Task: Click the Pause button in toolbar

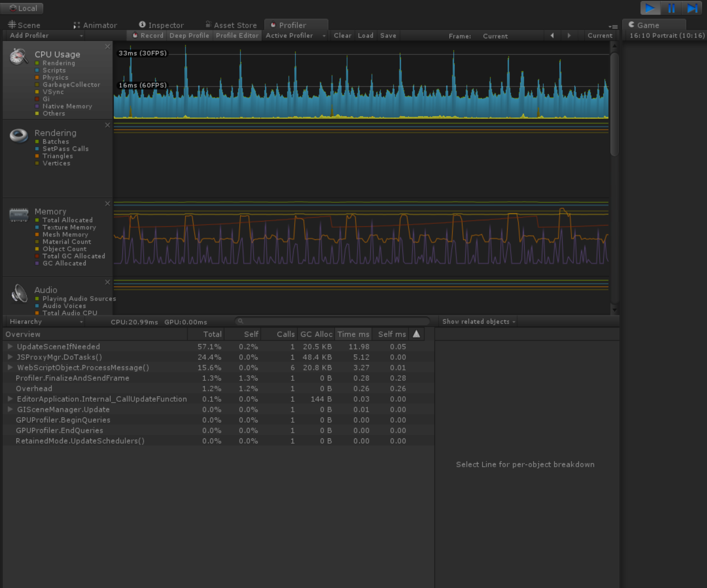Action: coord(671,8)
